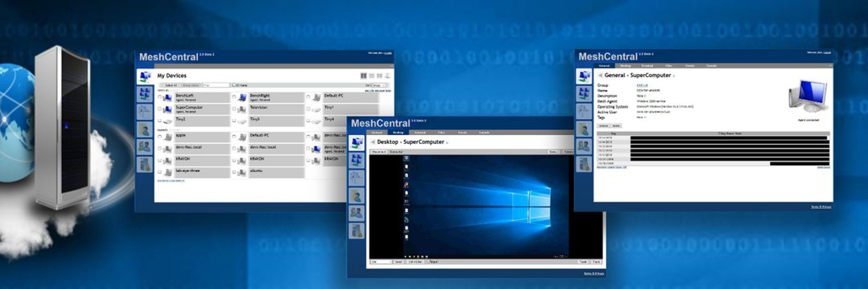Toggle the OS Name checkbox
Image resolution: width=868 pixels, height=289 pixels.
coord(233,85)
